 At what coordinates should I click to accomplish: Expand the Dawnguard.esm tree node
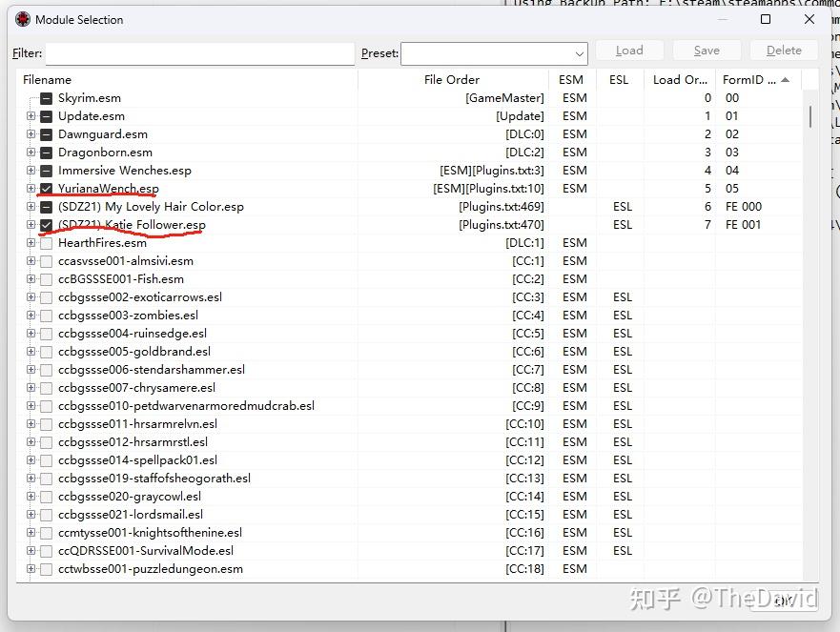(x=31, y=134)
